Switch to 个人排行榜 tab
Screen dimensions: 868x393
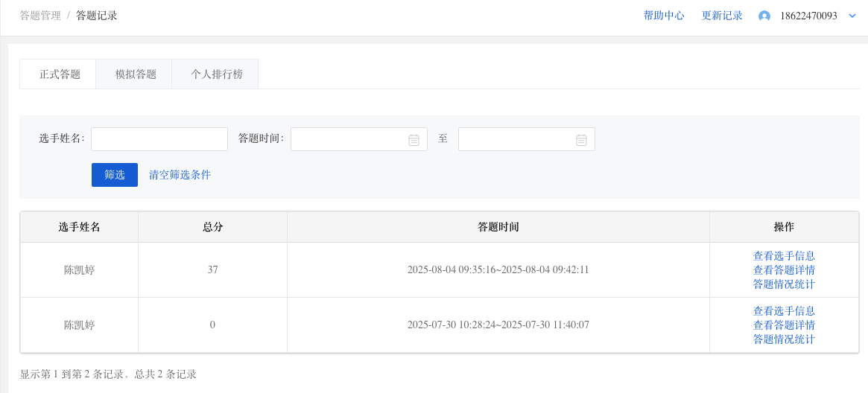[217, 74]
